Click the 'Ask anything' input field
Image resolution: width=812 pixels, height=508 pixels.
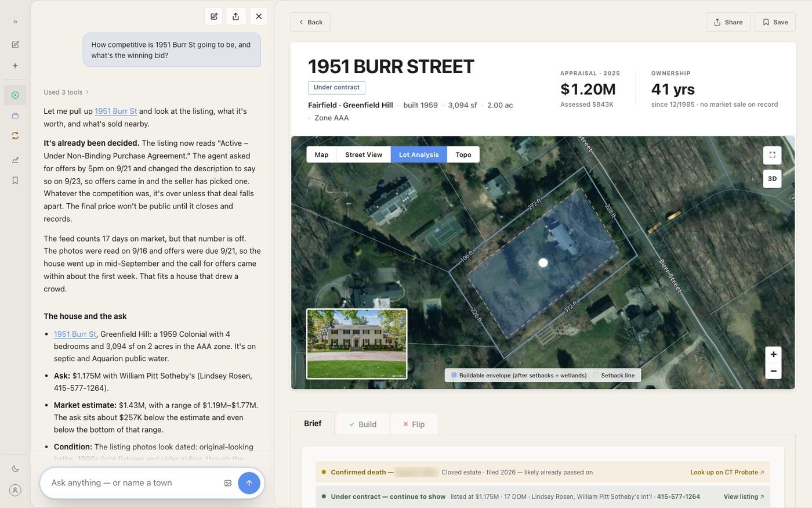133,483
